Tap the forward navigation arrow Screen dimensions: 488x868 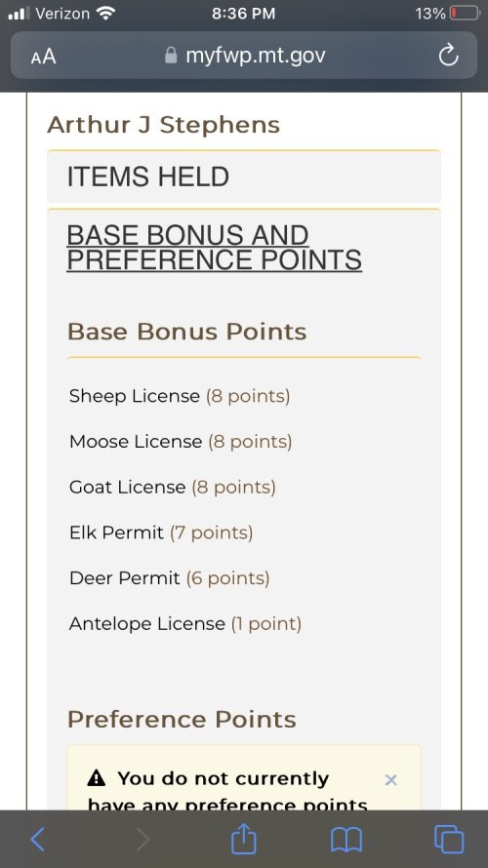(142, 839)
